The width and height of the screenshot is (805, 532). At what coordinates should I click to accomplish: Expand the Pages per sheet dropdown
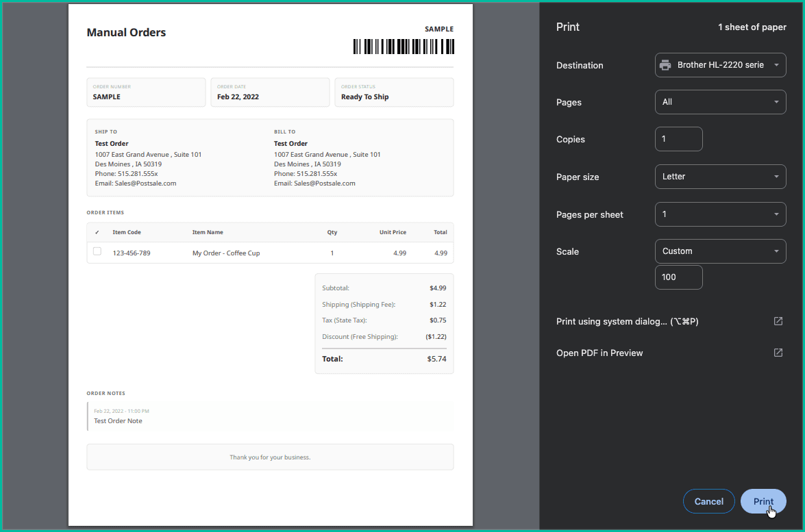click(x=720, y=214)
